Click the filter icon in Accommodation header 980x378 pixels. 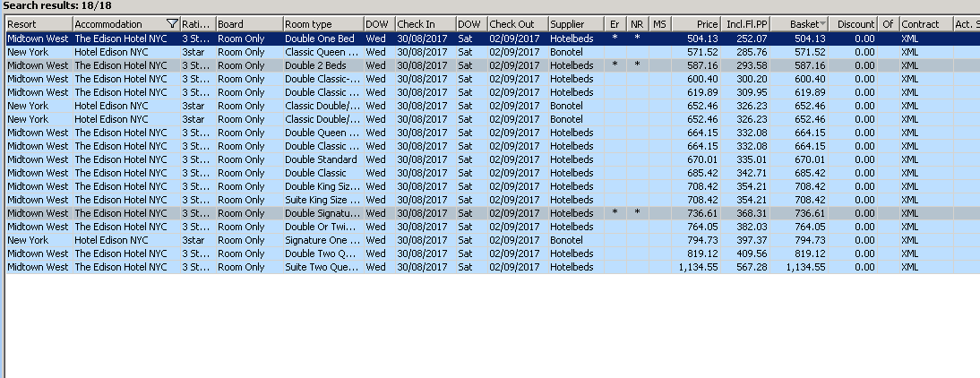coord(173,24)
